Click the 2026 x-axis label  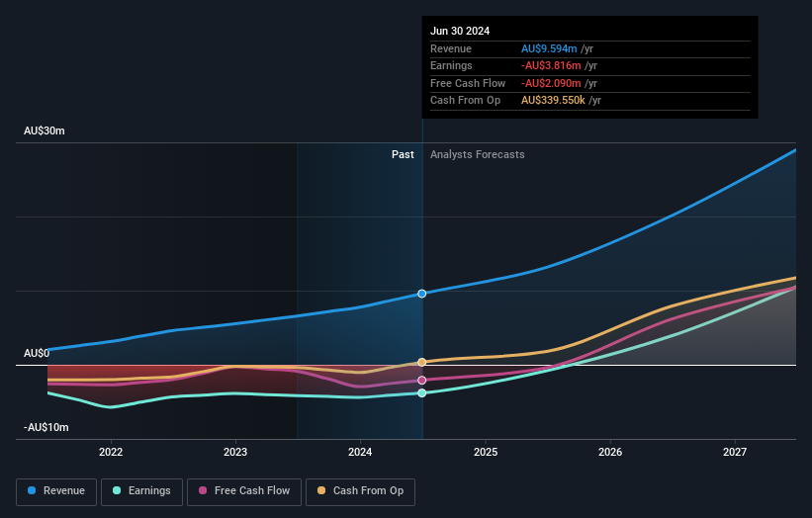point(610,453)
